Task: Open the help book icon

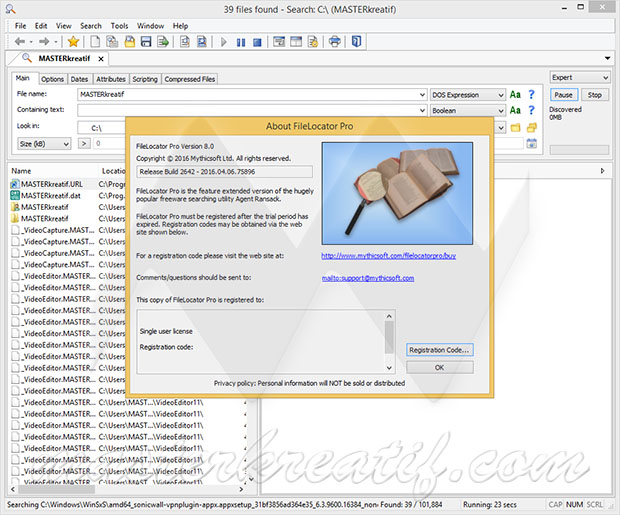Action: click(x=356, y=42)
